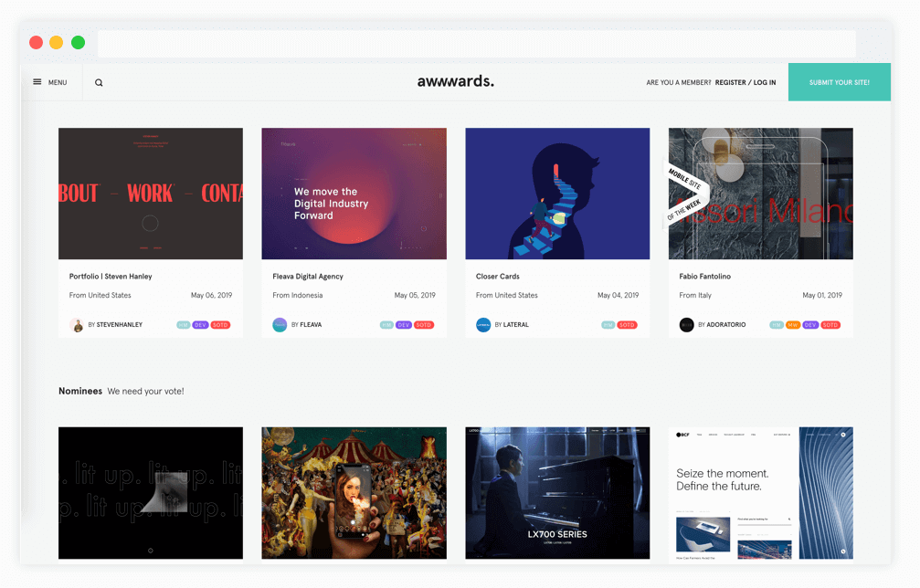Click MW badge on Fabio Fantolino card
The width and height of the screenshot is (920, 588).
(793, 325)
